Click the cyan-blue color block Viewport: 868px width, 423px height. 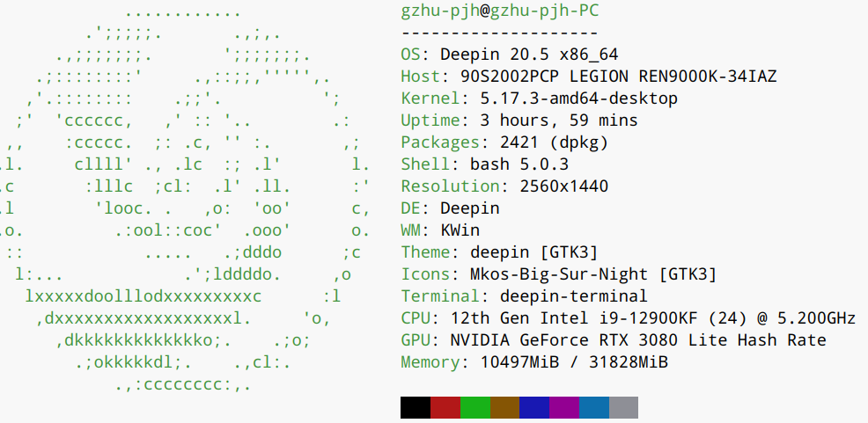[594, 407]
